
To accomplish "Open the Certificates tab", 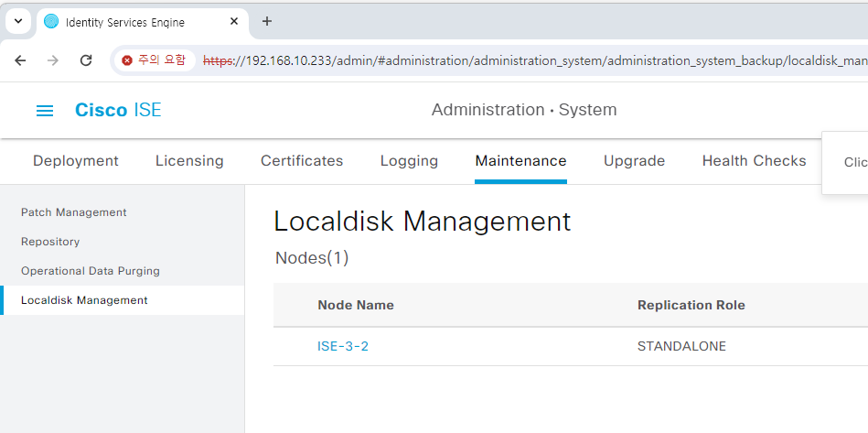I will tap(302, 161).
